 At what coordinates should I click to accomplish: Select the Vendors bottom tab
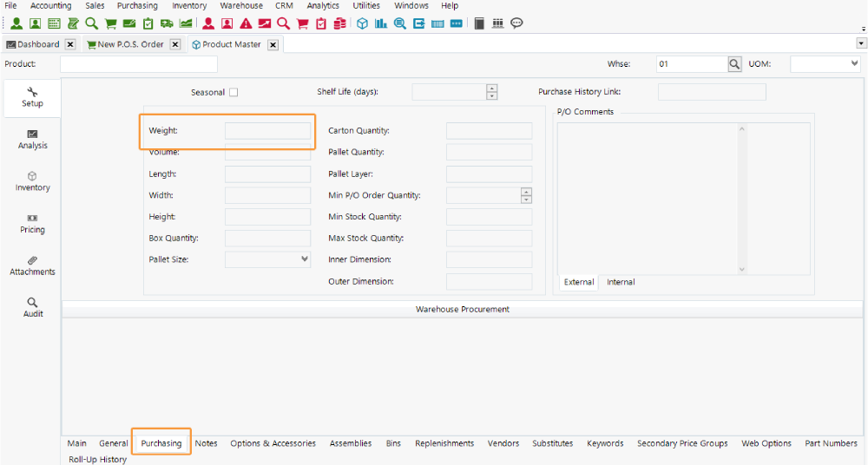[503, 443]
